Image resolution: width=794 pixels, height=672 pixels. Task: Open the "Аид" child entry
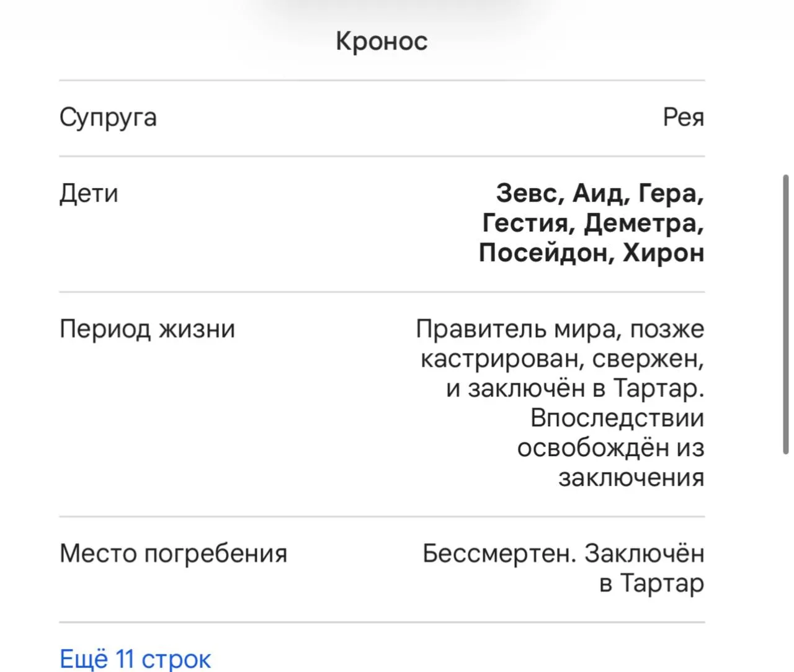click(x=597, y=194)
